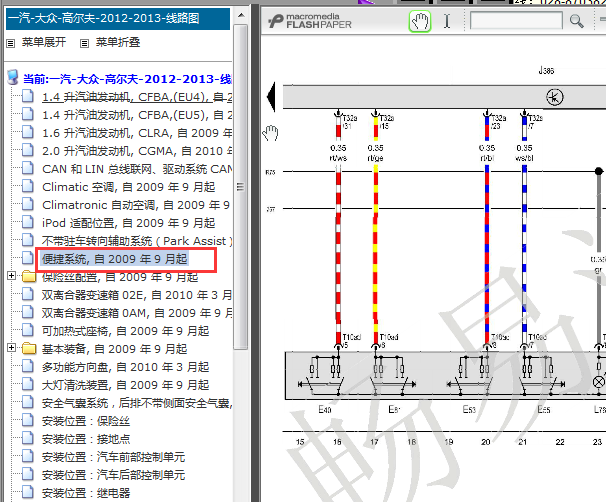Click the E55 switch label in diagram
Image resolution: width=606 pixels, height=502 pixels.
point(544,409)
